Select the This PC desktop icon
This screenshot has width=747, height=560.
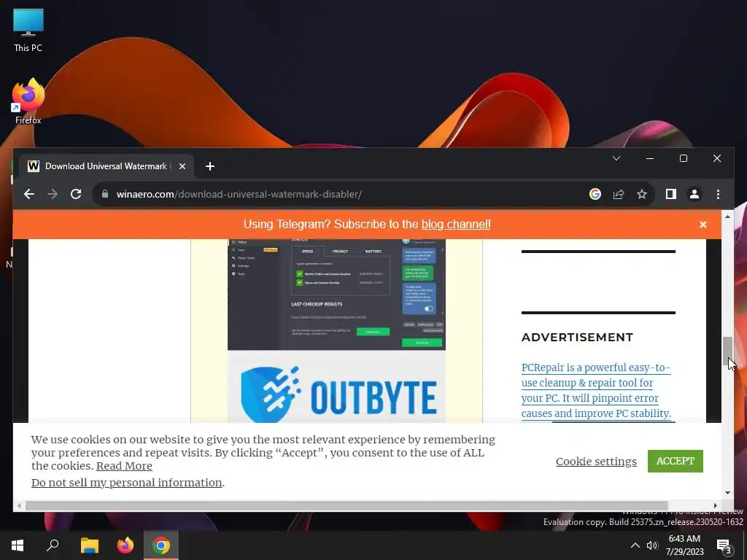coord(28,31)
